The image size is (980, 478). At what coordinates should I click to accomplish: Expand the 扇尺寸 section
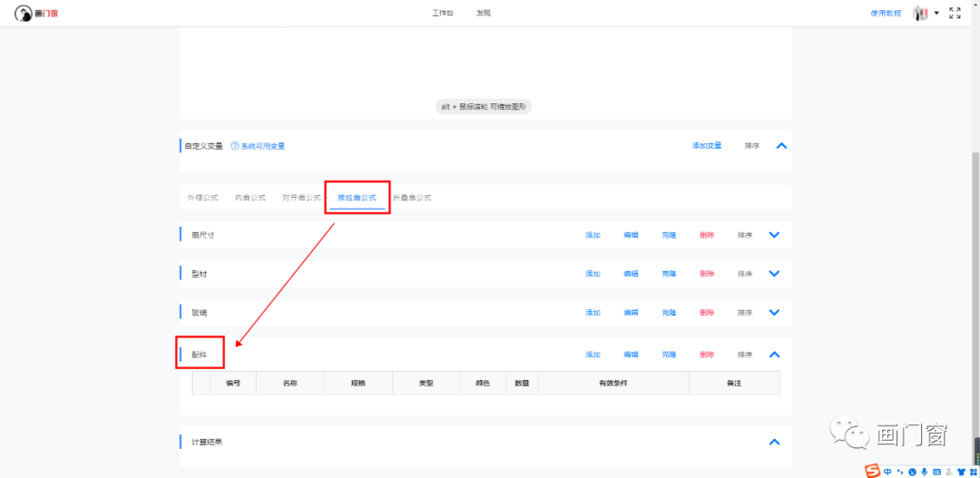774,235
